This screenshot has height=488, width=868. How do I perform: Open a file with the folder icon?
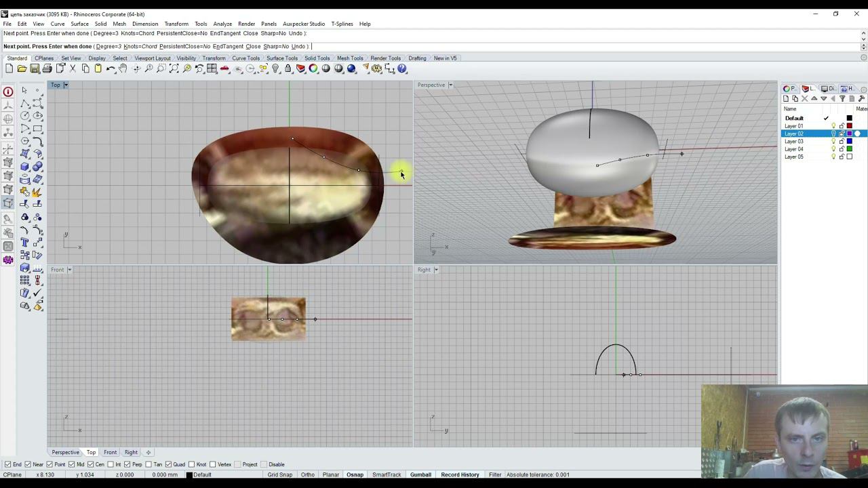click(x=22, y=68)
